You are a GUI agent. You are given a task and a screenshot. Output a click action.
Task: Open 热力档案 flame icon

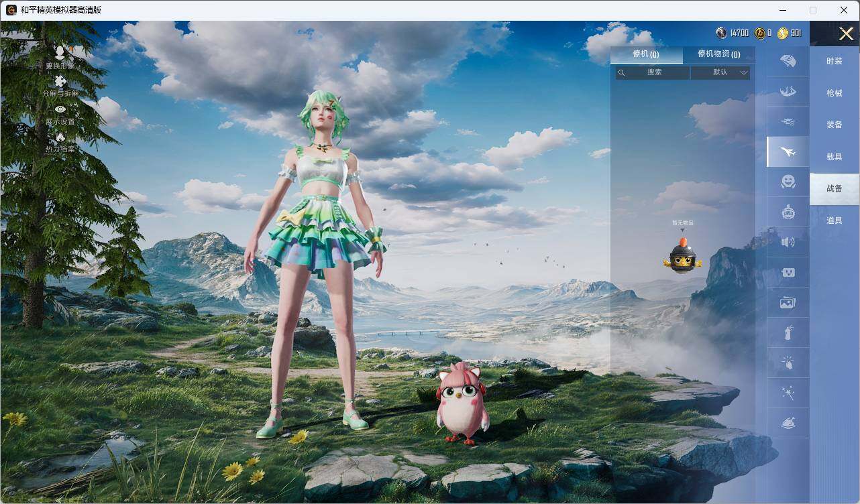point(60,137)
